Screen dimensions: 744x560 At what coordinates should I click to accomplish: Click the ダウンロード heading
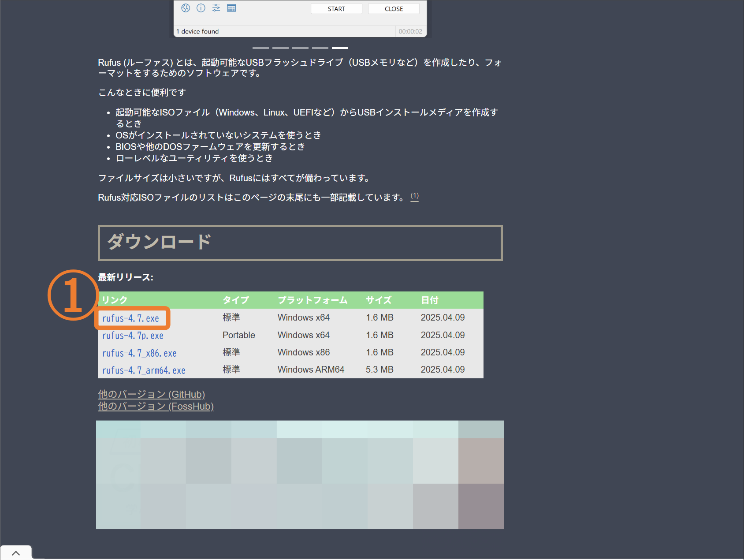point(160,242)
